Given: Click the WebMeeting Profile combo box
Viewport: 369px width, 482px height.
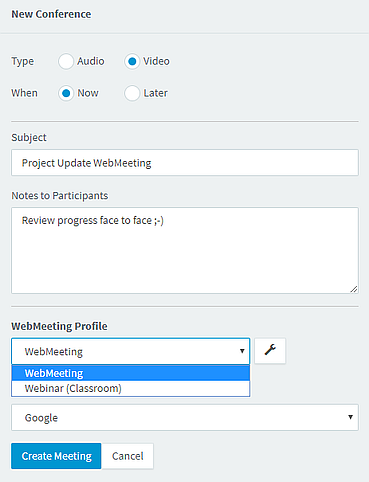Looking at the screenshot, I should (130, 351).
